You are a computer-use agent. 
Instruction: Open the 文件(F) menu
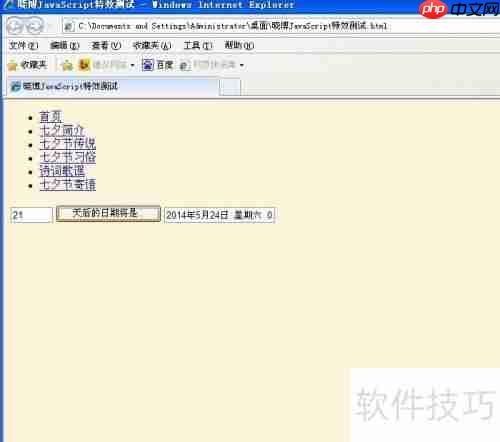[x=23, y=45]
